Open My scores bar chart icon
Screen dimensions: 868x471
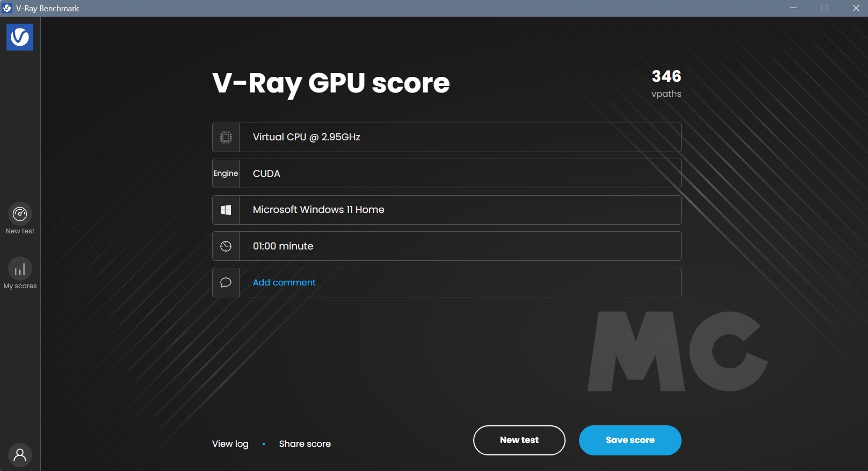point(20,269)
